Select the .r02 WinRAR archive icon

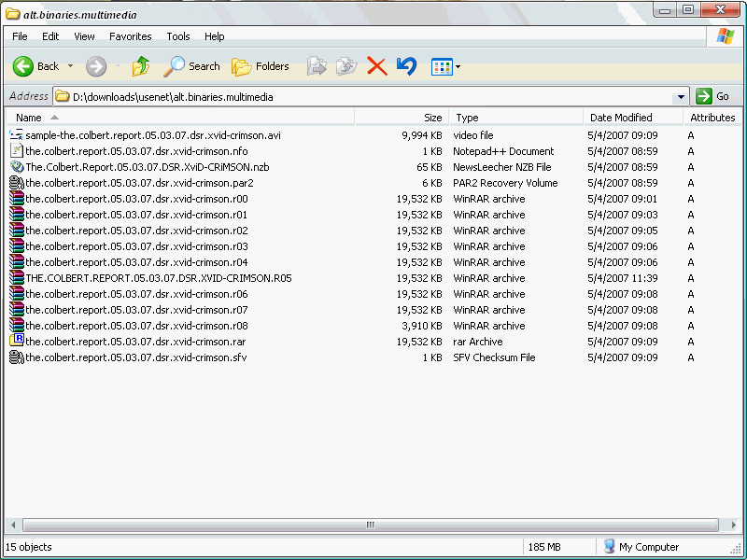[17, 231]
